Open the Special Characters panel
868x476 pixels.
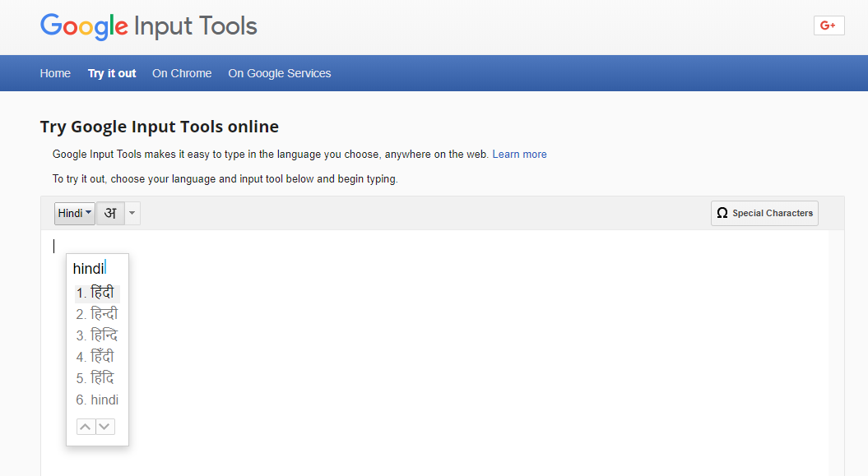764,214
